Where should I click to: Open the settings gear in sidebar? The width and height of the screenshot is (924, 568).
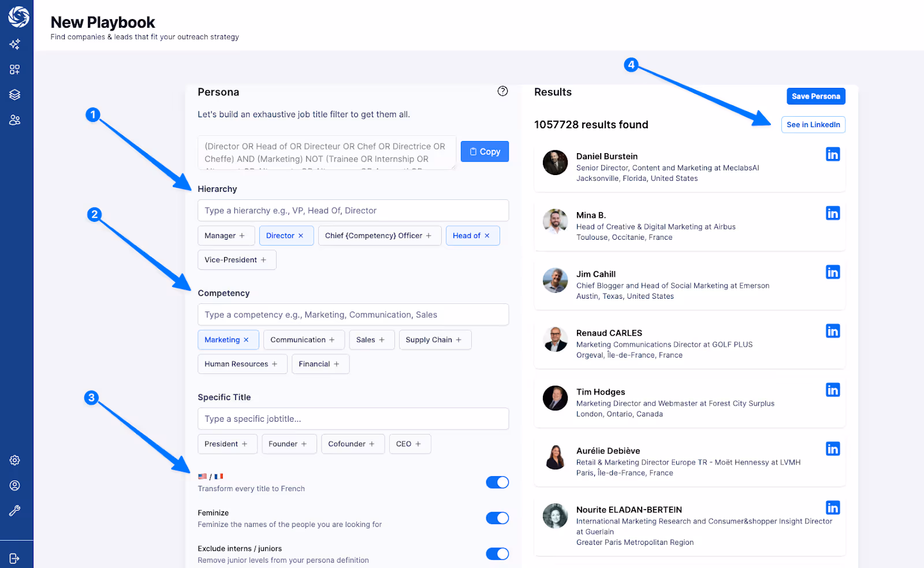pos(15,460)
